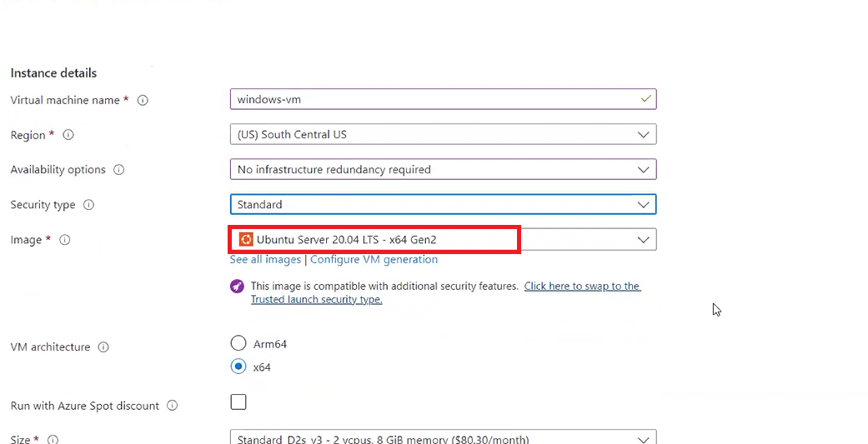Show VM architecture info tooltip
The image size is (868, 444).
103,347
